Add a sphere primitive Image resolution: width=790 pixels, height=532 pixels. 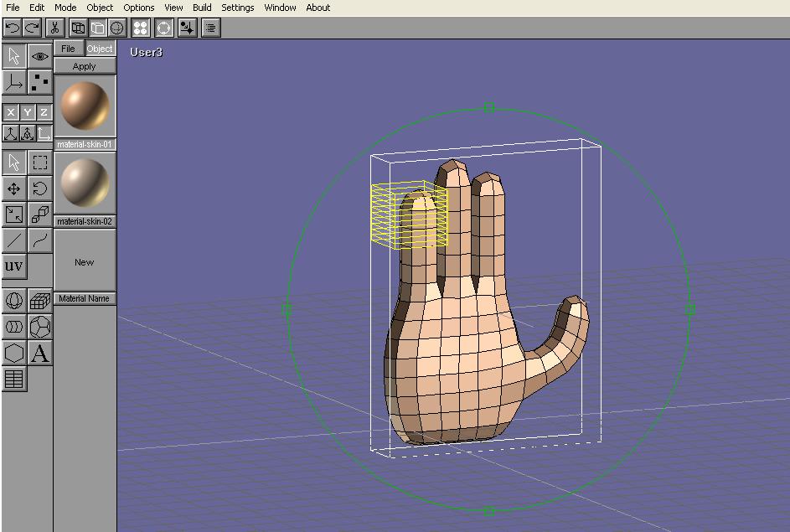14,301
